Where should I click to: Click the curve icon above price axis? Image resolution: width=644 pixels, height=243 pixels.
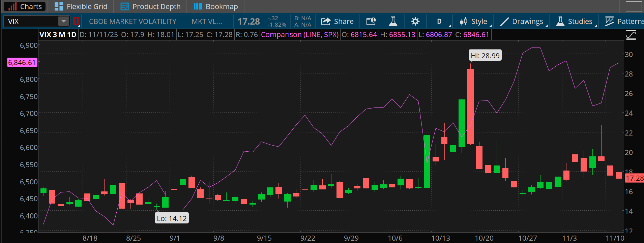point(631,35)
